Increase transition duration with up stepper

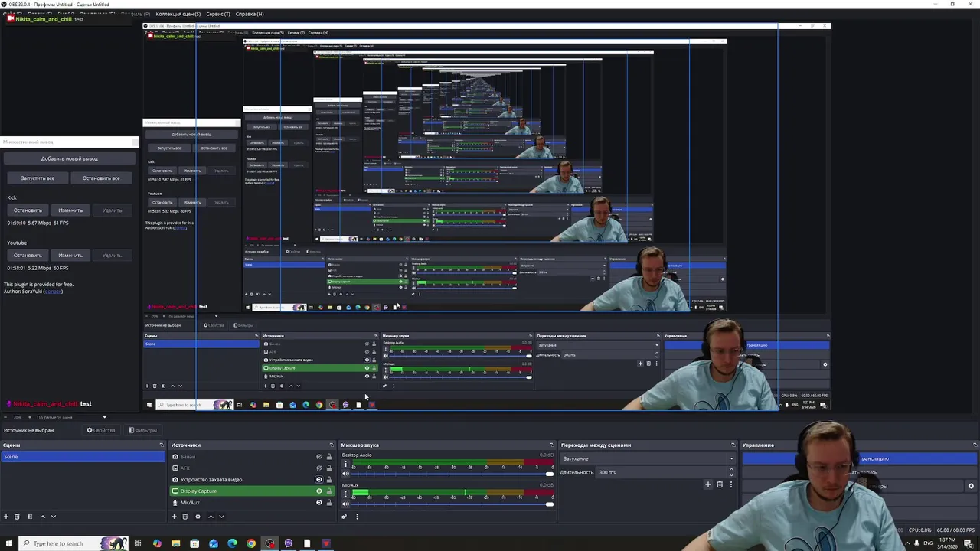tap(731, 470)
